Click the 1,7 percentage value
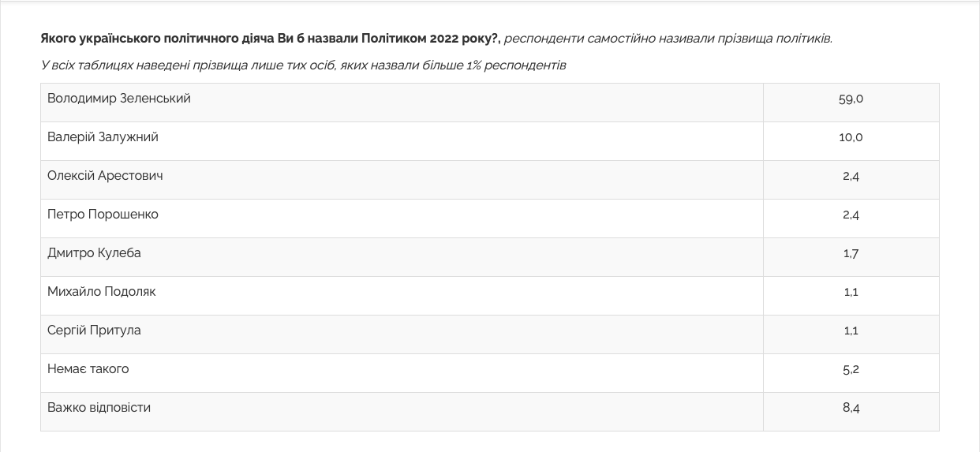The width and height of the screenshot is (980, 452). pyautogui.click(x=851, y=253)
